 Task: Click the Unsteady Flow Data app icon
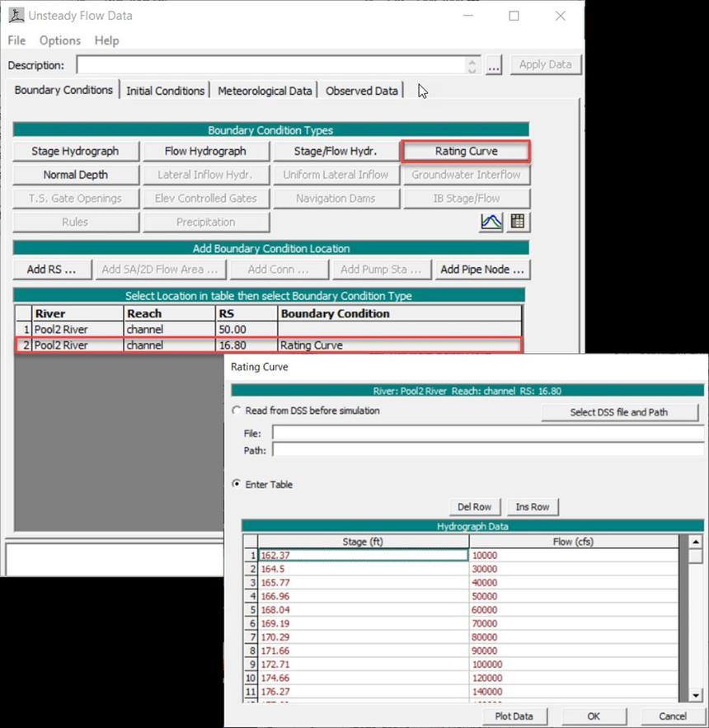(x=16, y=16)
